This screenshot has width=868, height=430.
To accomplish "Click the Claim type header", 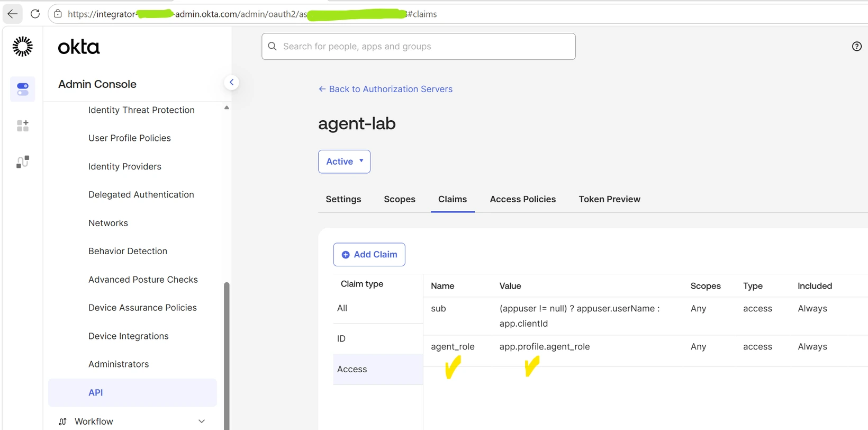I will 362,284.
